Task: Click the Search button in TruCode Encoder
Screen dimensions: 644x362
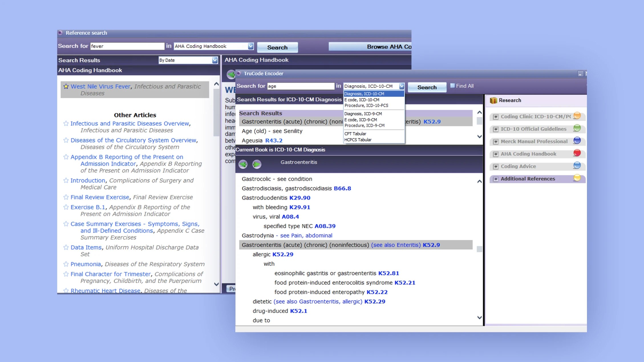Action: [427, 87]
